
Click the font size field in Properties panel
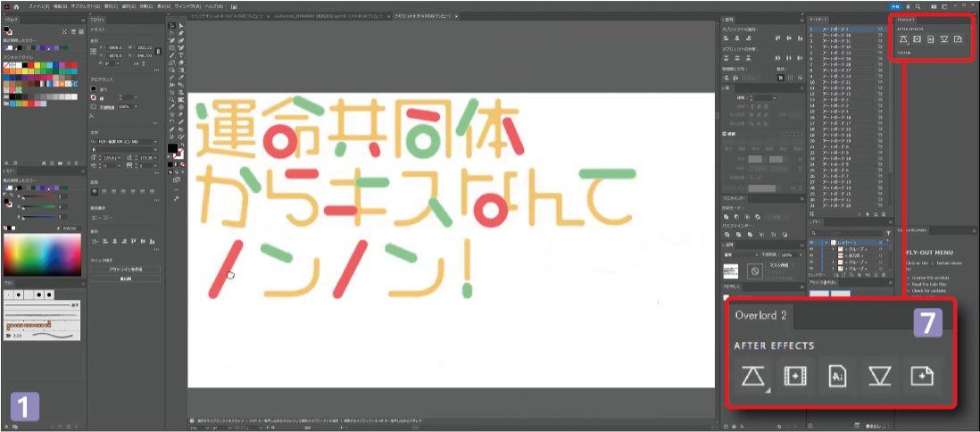point(110,158)
